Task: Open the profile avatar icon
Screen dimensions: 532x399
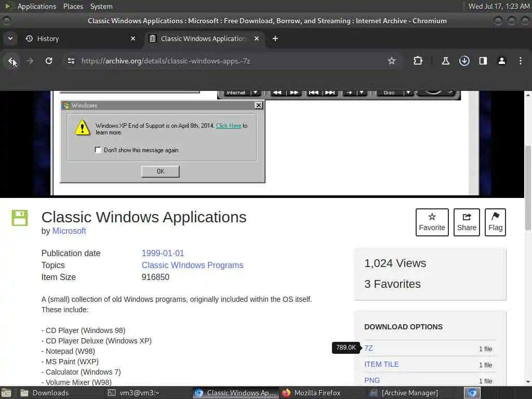Action: (x=501, y=61)
